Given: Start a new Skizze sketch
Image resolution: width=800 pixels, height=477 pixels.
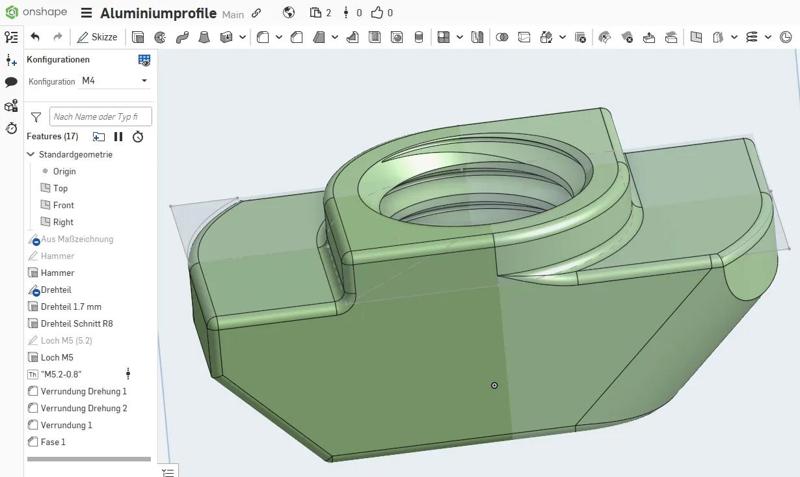Looking at the screenshot, I should pos(97,37).
